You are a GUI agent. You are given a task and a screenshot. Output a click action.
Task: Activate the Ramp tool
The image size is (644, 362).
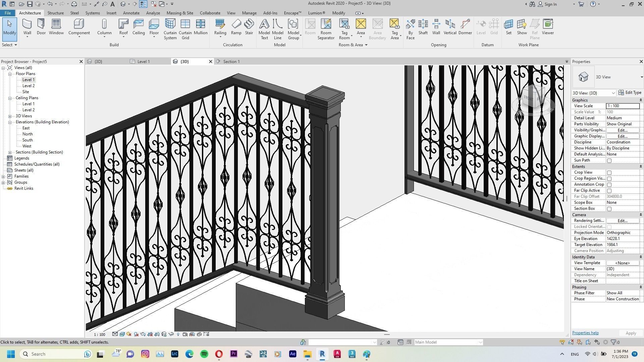pos(236,27)
